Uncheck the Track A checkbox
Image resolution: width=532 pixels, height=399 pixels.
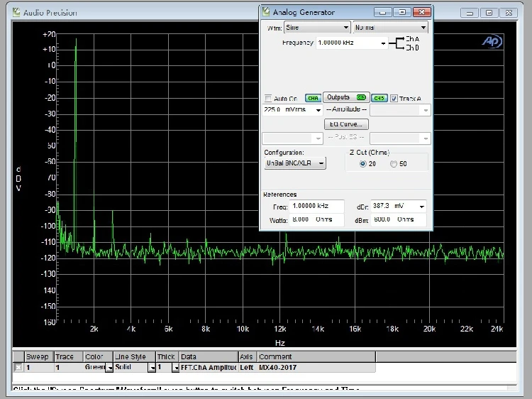point(394,98)
